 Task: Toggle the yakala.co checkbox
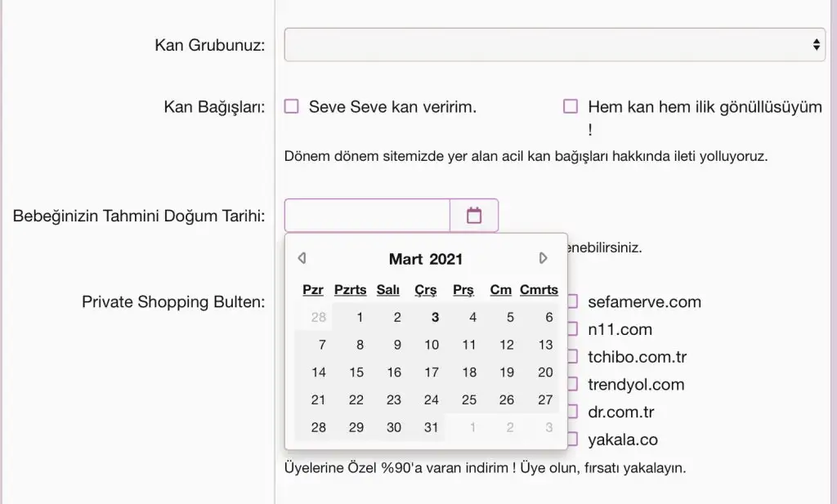[x=572, y=439]
